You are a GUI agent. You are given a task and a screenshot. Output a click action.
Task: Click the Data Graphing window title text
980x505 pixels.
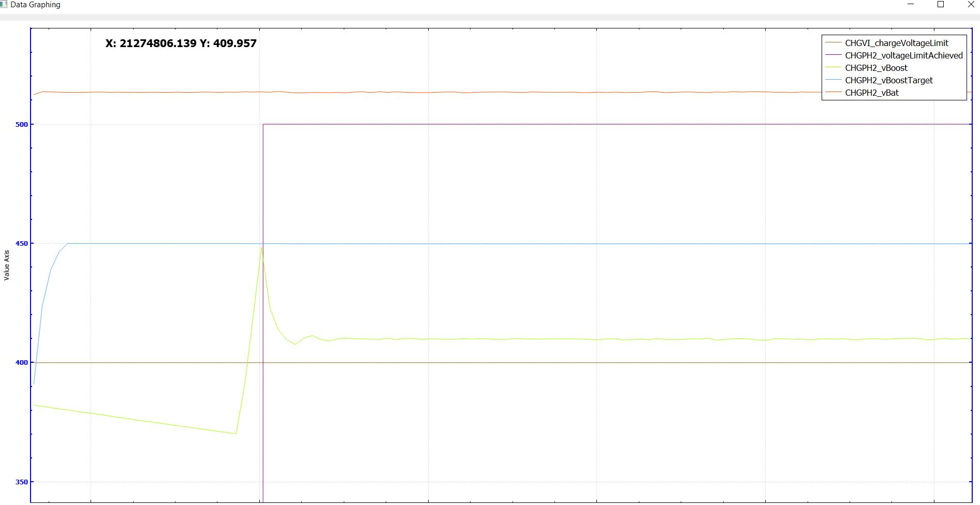35,5
